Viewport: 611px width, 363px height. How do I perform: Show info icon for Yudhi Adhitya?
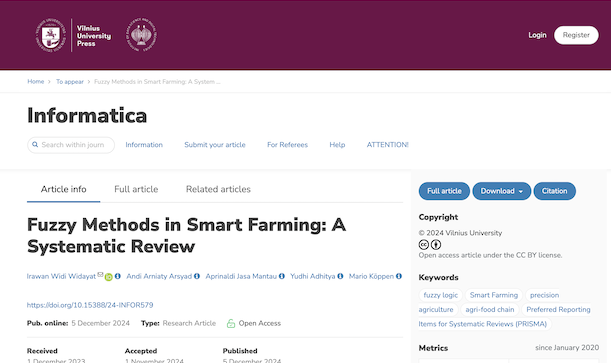340,276
